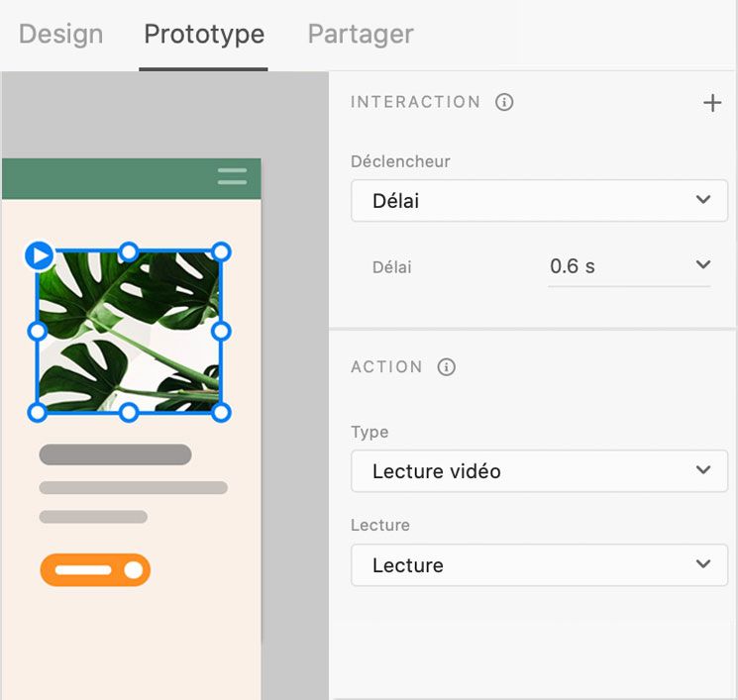Screen dimensions: 738x700
Task: Click the Action info icon
Action: pos(447,367)
